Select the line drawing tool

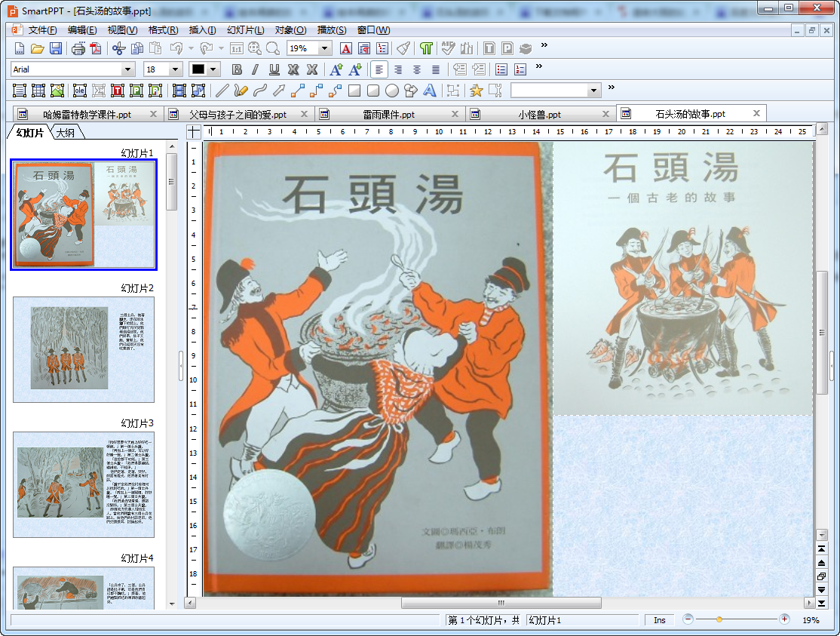[222, 91]
